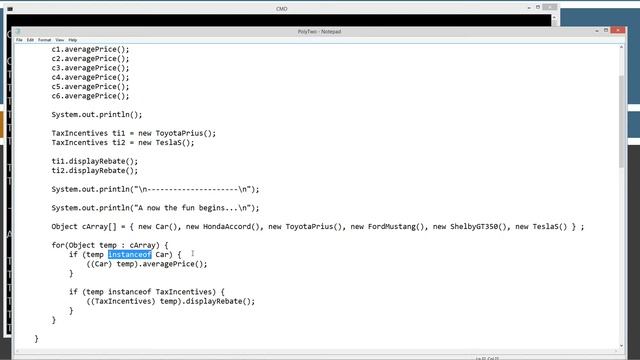This screenshot has width=640, height=360.
Task: Click the for(Object temp : cArray) line
Action: 110,245
